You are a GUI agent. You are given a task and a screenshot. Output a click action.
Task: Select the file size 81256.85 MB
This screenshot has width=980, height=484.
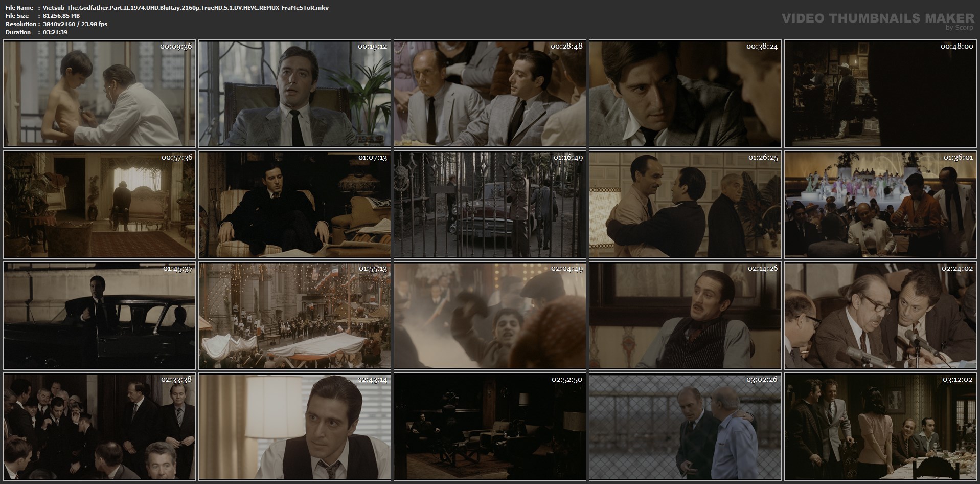click(61, 16)
